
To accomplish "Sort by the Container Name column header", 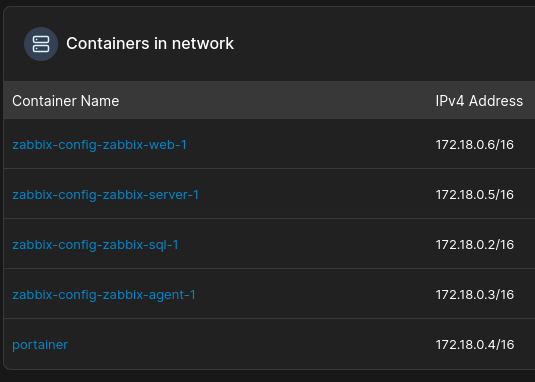I will (x=66, y=101).
